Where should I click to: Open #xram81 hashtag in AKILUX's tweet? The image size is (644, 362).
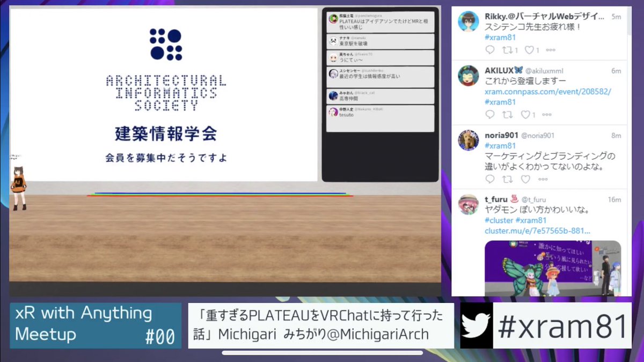pos(500,102)
